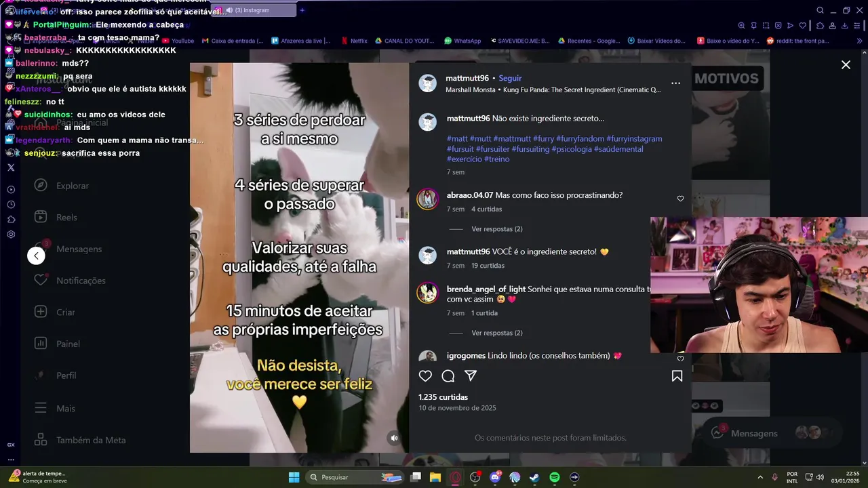Open Perfil in the Instagram sidebar
This screenshot has height=488, width=868.
(x=56, y=375)
